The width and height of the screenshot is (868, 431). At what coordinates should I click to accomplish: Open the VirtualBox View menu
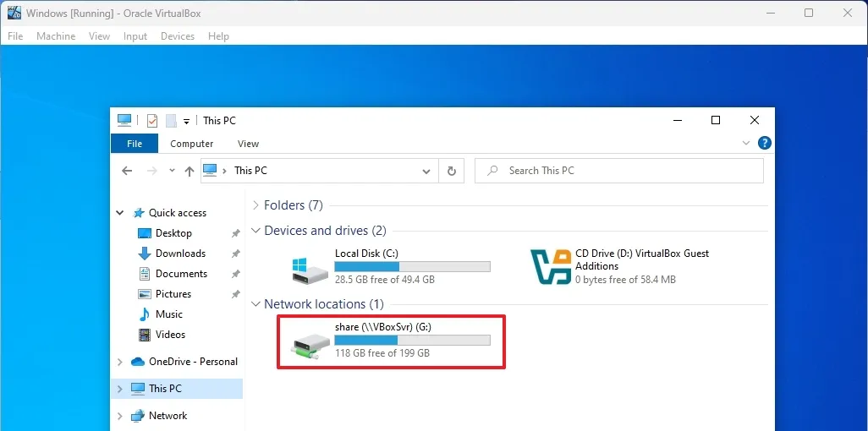pos(99,36)
